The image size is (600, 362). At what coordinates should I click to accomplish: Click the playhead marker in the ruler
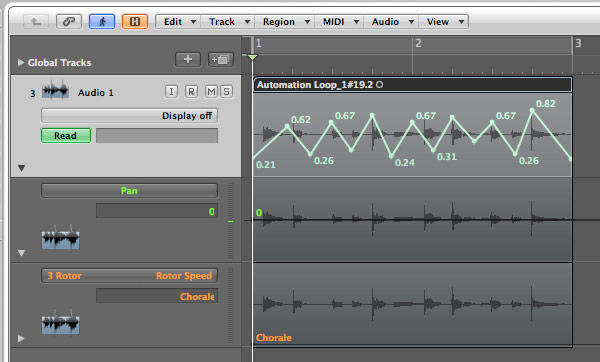coord(253,57)
